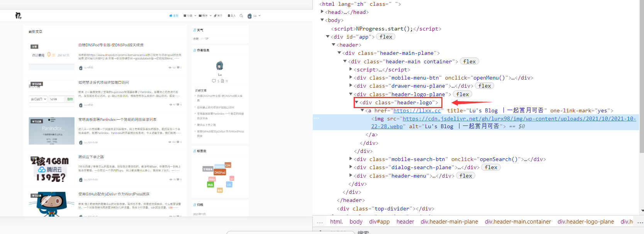Click comment icon on 如何禁止反代 article
644x234 pixels.
pos(178,105)
